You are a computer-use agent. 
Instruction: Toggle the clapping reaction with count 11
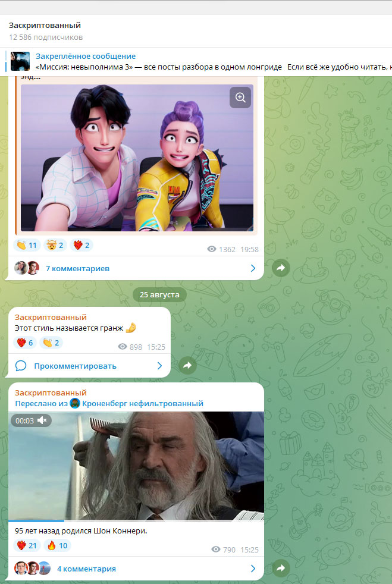pos(27,245)
